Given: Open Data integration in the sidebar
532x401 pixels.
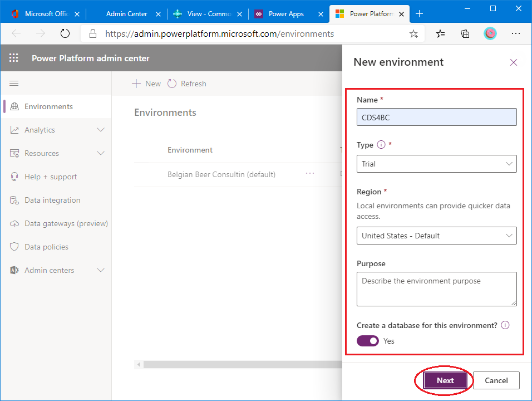Looking at the screenshot, I should tap(53, 200).
